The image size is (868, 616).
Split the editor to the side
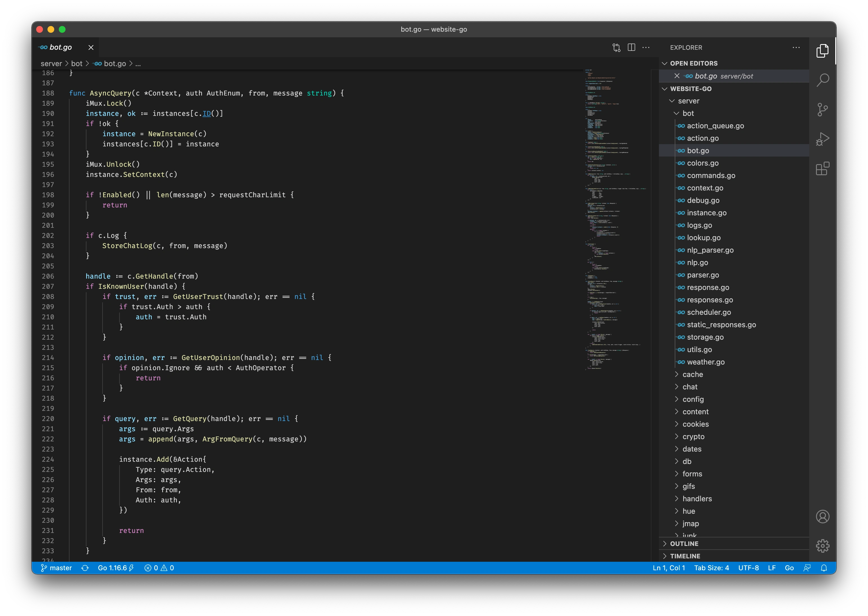point(631,47)
